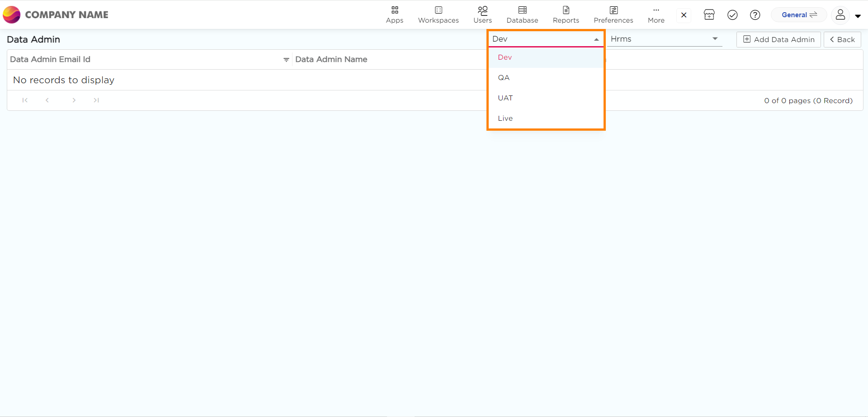Viewport: 868px width, 417px height.
Task: Select QA from the environment list
Action: point(504,78)
